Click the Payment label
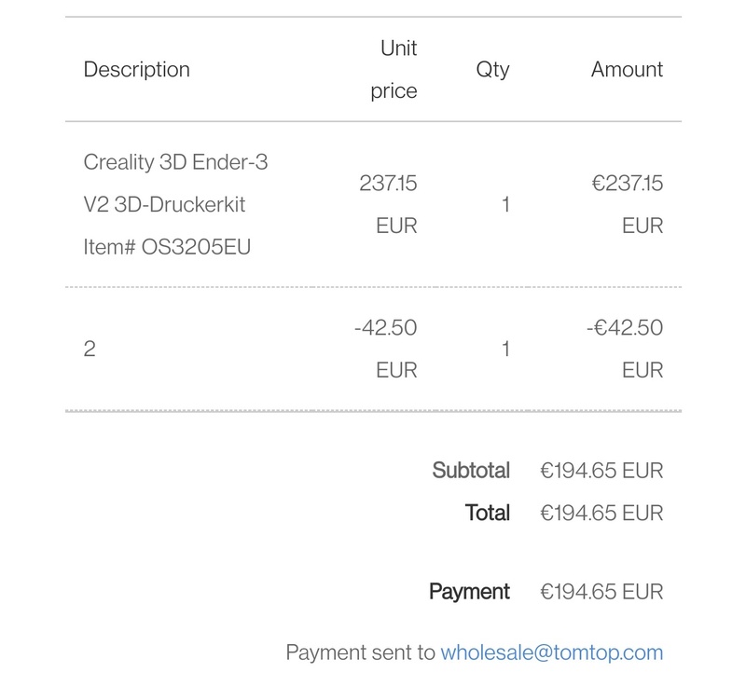 (x=469, y=591)
